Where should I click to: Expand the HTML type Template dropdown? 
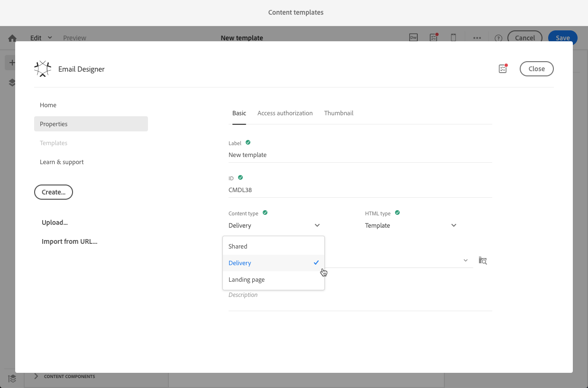[x=411, y=225]
